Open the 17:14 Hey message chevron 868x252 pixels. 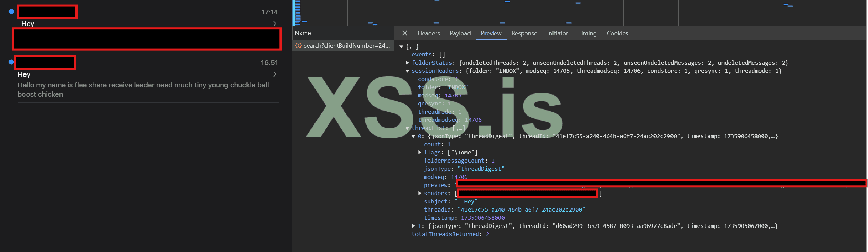[275, 23]
